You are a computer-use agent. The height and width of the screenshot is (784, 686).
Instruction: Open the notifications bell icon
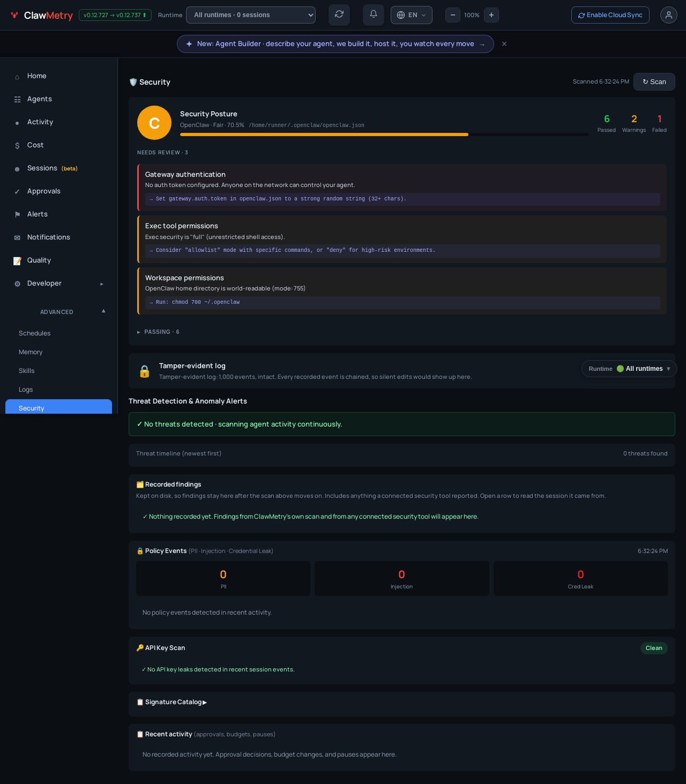[x=374, y=15]
